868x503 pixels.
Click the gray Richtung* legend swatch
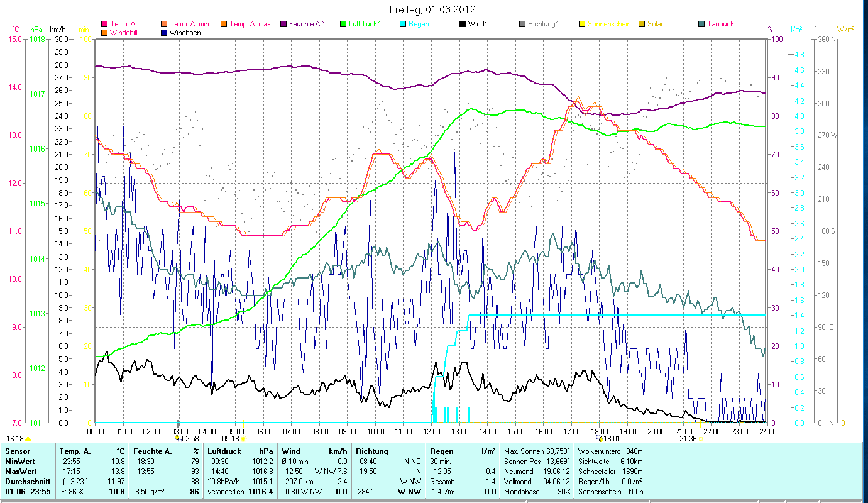pos(522,24)
